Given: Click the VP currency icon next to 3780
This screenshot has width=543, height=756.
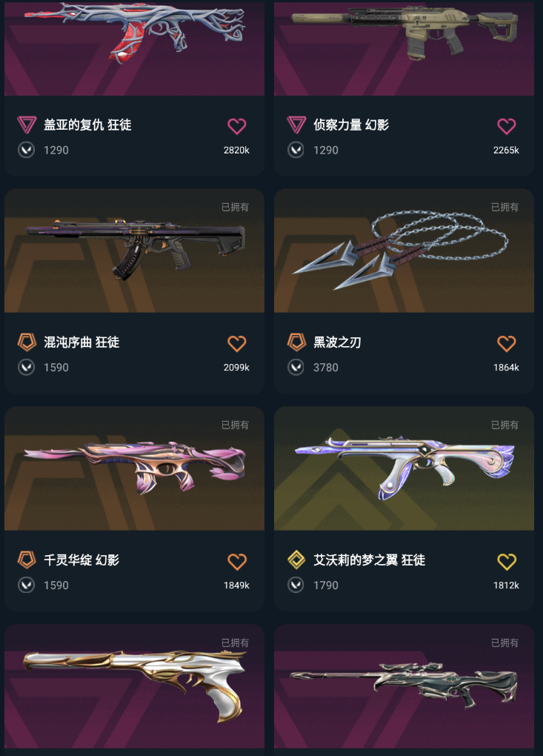Looking at the screenshot, I should (296, 368).
